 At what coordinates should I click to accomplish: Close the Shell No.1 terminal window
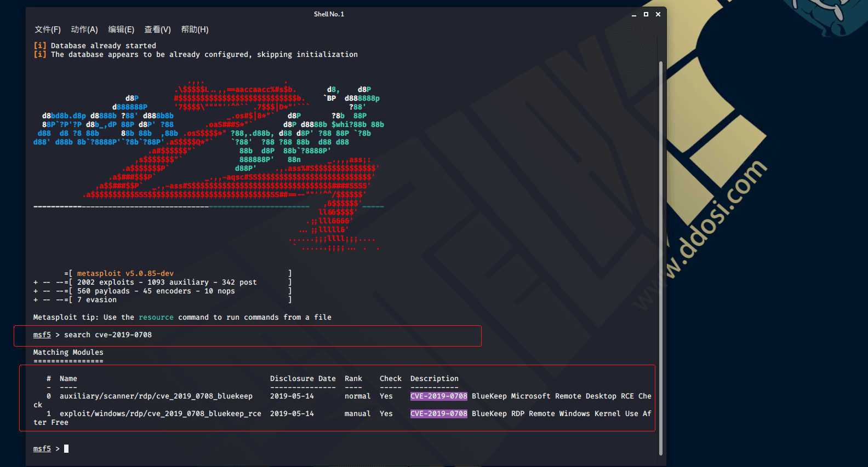tap(658, 14)
